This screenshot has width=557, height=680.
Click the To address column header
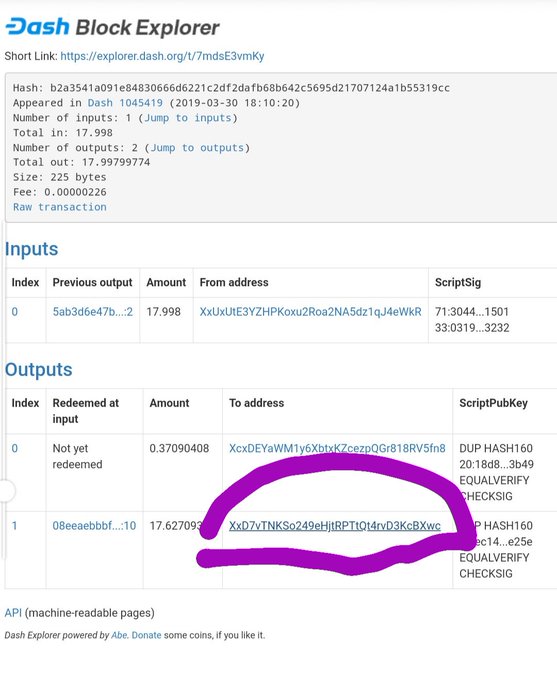[x=256, y=403]
